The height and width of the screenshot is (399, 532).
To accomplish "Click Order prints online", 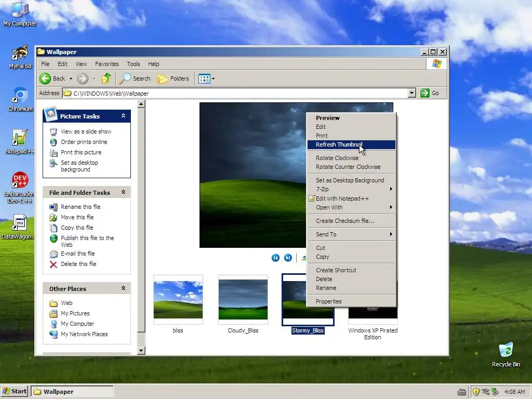I will pos(84,142).
